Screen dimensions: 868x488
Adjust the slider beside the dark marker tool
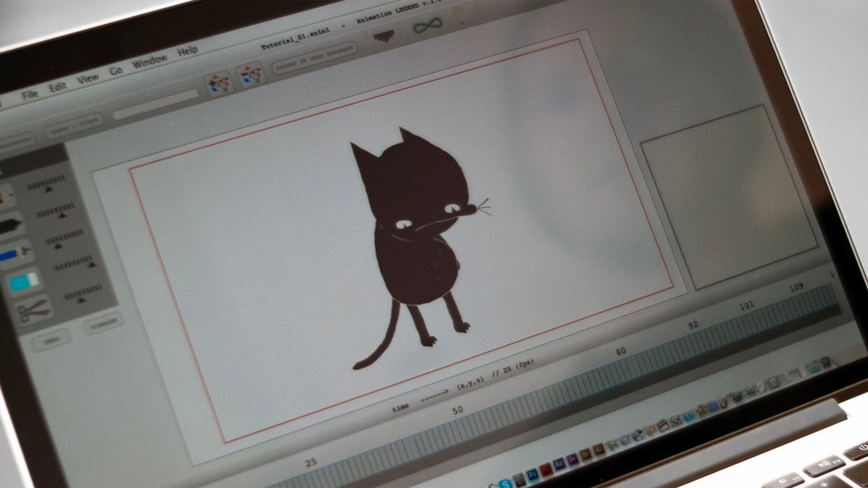56,210
